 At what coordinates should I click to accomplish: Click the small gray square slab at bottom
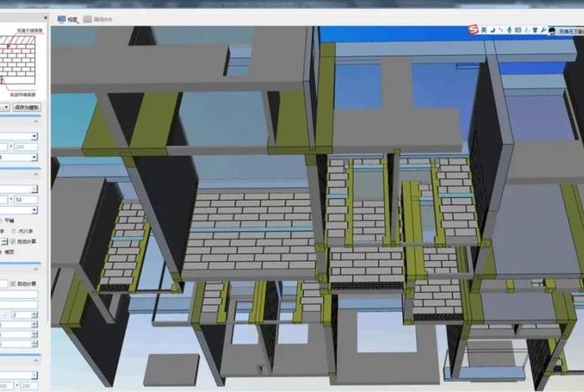pyautogui.click(x=172, y=369)
